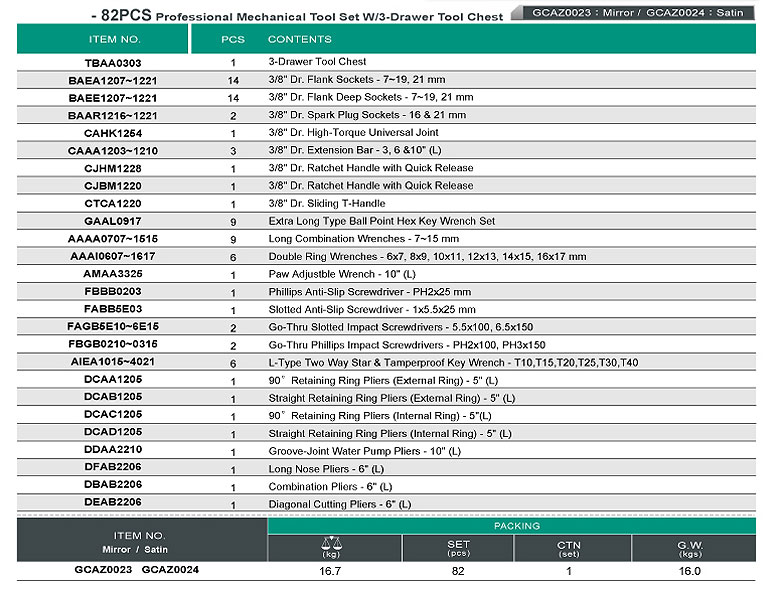The width and height of the screenshot is (780, 590).
Task: Click item code BAAR1216~1221
Action: click(x=113, y=116)
